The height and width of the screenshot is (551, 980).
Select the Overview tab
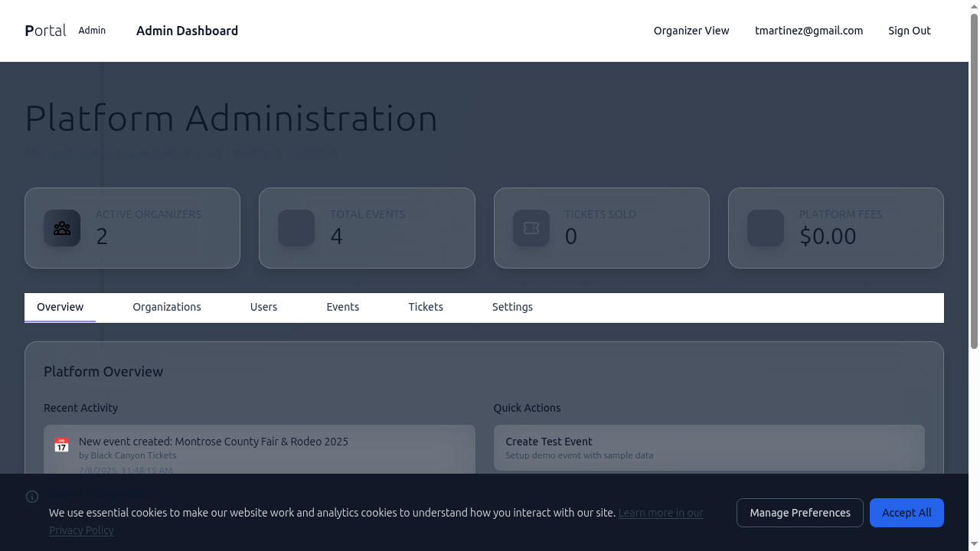[60, 307]
